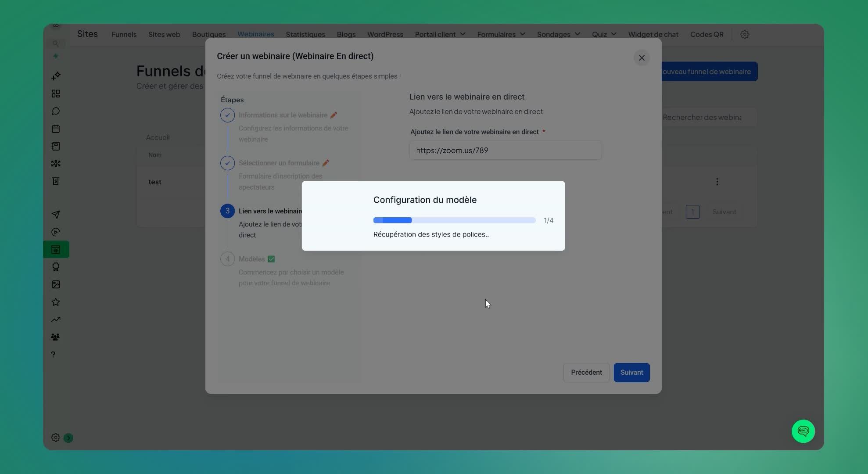Open the media image icon in sidebar
The height and width of the screenshot is (474, 868).
[56, 284]
